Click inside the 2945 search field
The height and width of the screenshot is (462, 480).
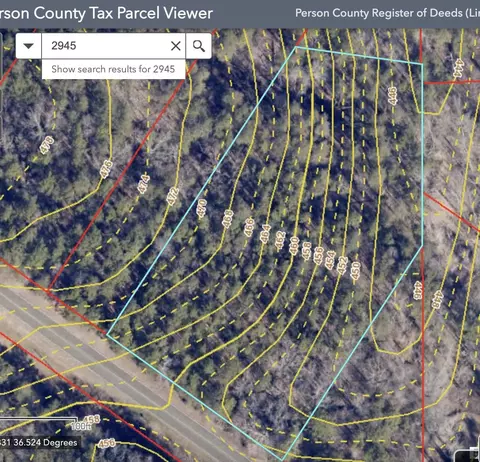tap(107, 46)
